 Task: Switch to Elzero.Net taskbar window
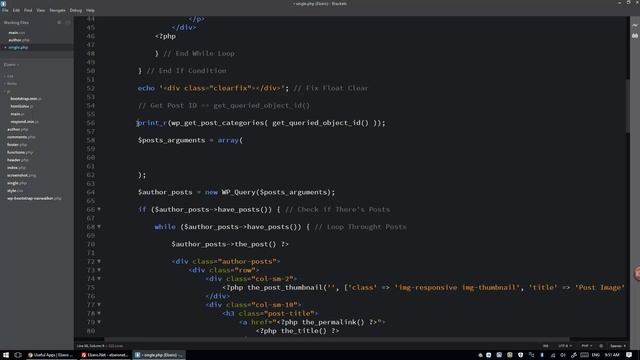tap(104, 355)
